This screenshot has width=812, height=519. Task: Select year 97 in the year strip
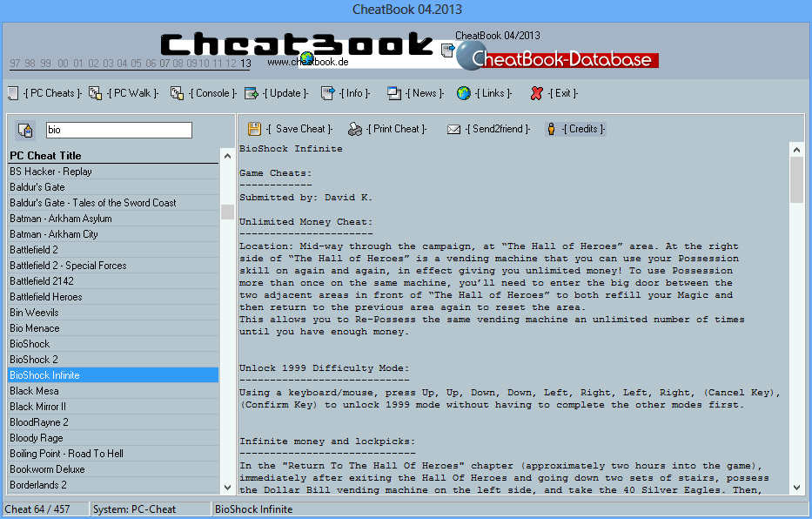click(x=15, y=64)
